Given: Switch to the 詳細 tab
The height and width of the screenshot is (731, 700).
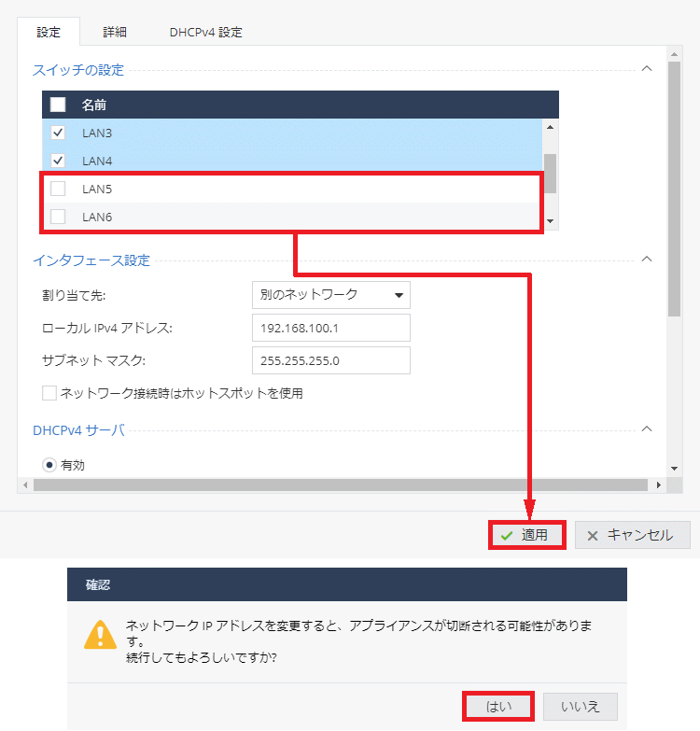Looking at the screenshot, I should coord(115,32).
